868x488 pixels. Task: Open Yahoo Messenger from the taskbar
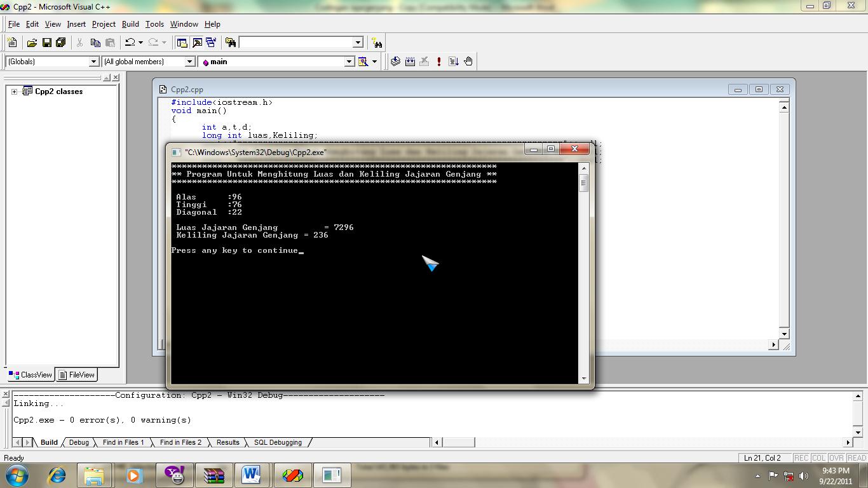coord(173,475)
